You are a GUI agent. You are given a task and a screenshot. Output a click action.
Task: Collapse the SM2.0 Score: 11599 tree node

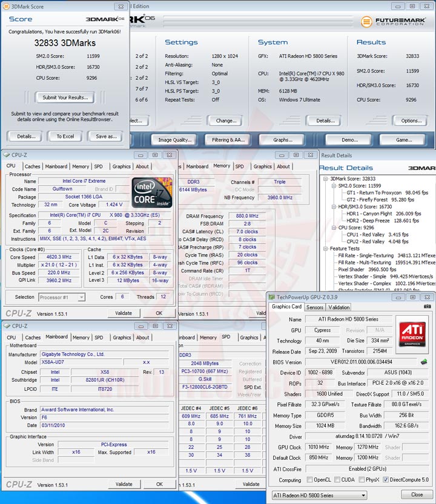tap(334, 186)
